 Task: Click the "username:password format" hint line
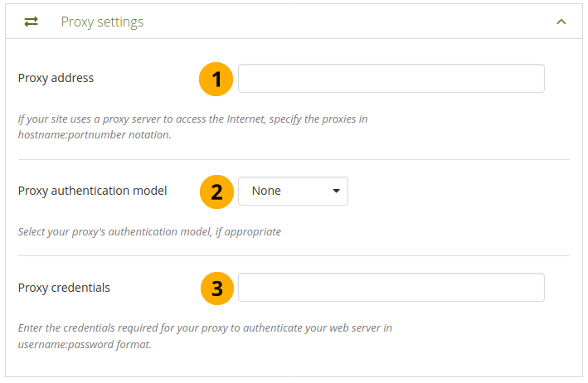tap(85, 344)
